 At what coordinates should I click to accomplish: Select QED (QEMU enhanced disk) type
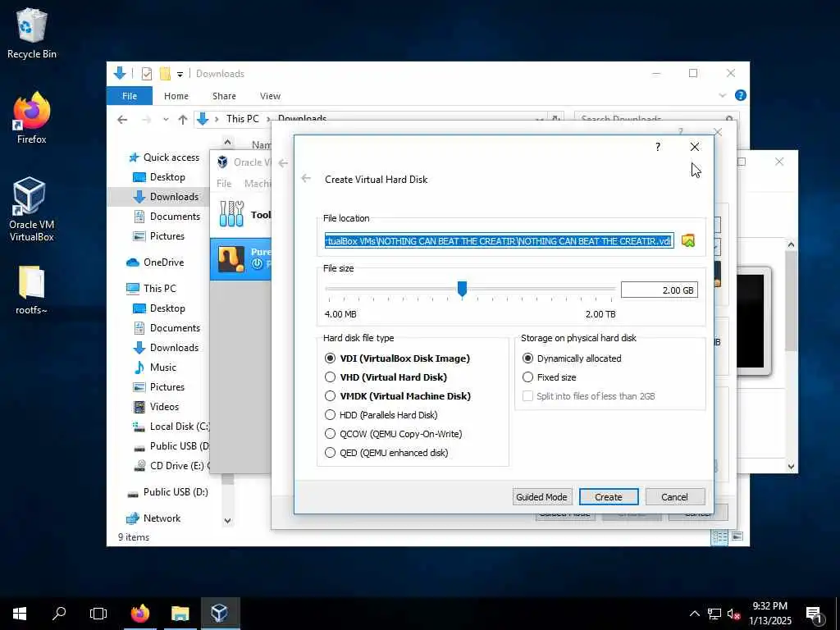(386, 453)
